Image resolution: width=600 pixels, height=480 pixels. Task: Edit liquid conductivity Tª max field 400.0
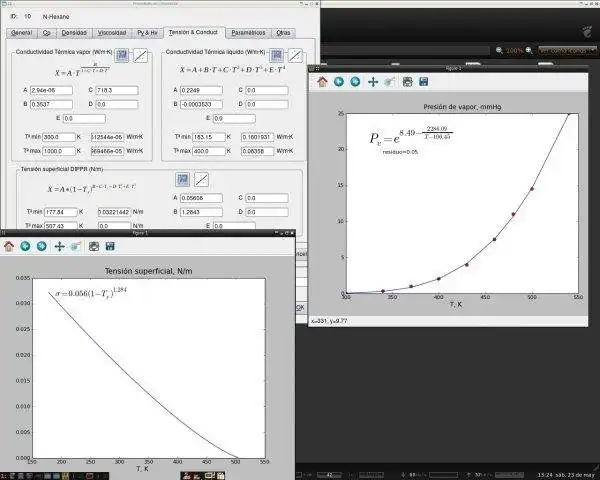(209, 151)
